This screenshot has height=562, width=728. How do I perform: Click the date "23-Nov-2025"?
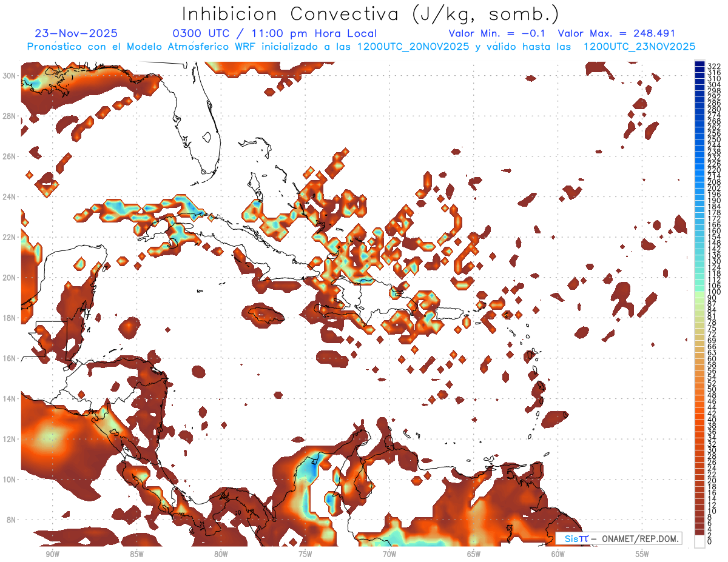pos(76,33)
